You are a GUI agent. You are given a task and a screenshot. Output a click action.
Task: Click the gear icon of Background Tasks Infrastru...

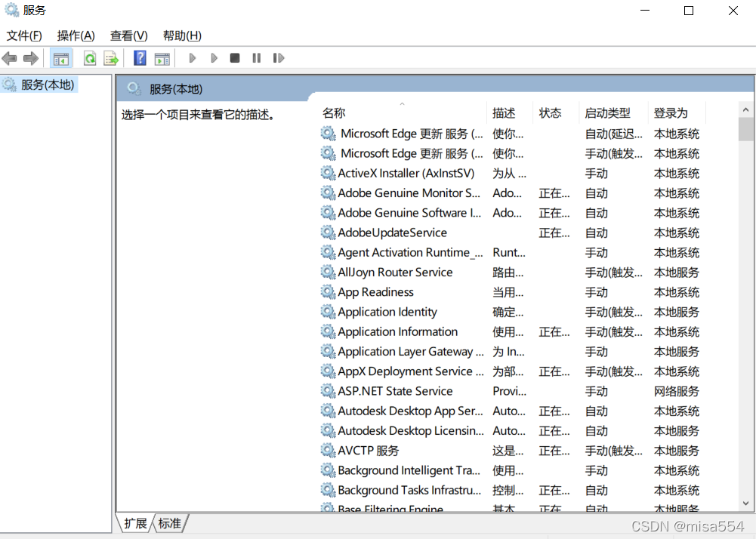coord(328,490)
